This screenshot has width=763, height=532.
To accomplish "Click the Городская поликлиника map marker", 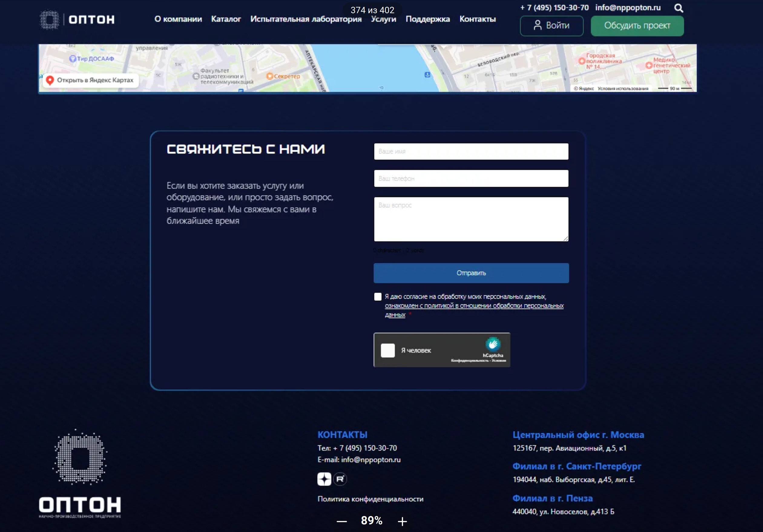I will [581, 61].
